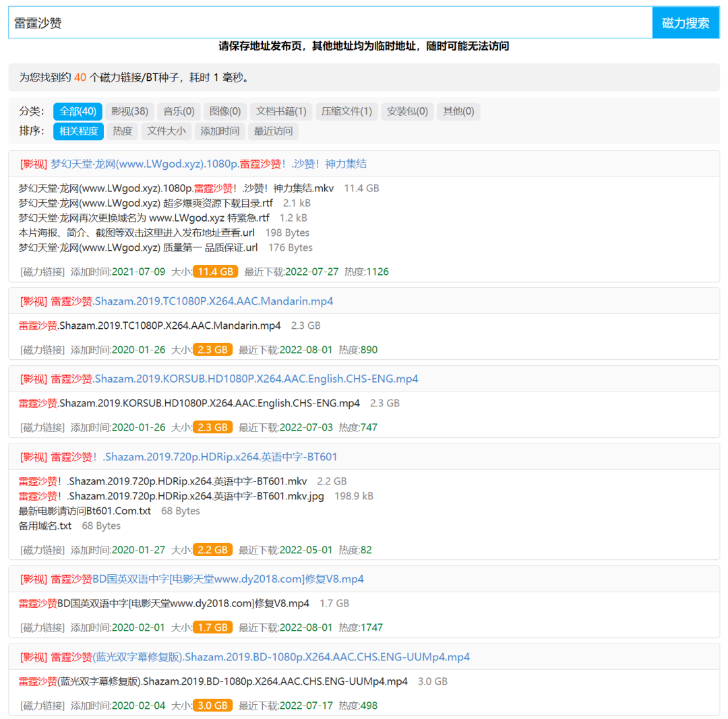
Task: Click the orange 3.0 GB size badge
Action: point(212,706)
